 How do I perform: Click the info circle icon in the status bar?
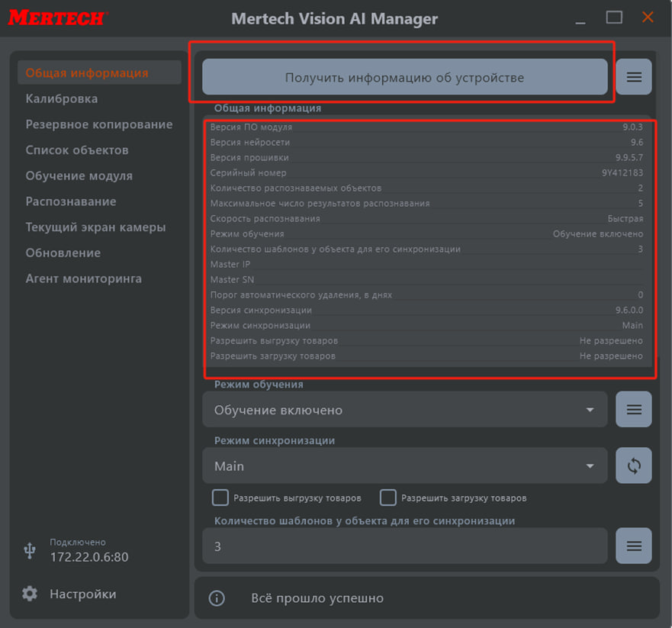click(217, 598)
